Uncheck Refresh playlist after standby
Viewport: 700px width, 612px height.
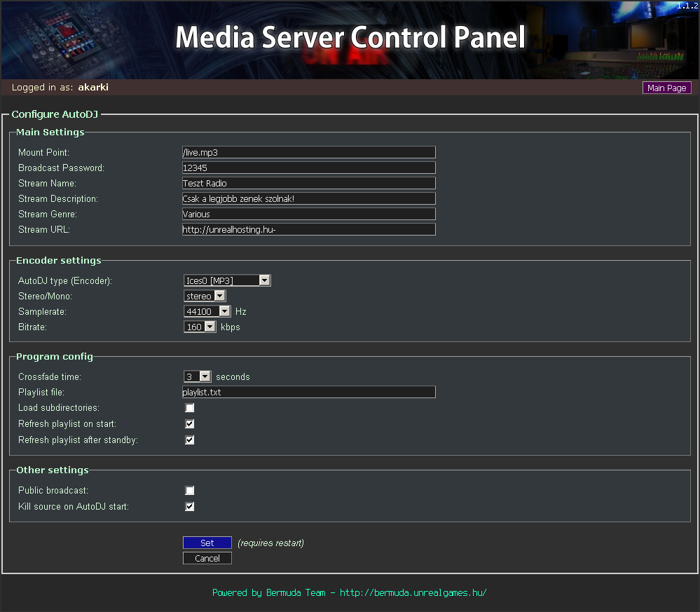(189, 440)
